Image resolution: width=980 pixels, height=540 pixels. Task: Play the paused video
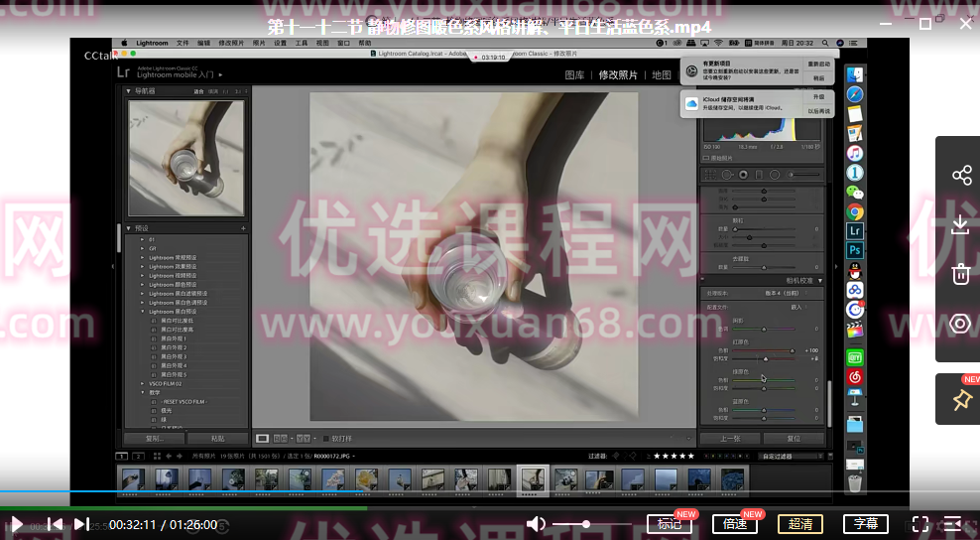[x=17, y=524]
